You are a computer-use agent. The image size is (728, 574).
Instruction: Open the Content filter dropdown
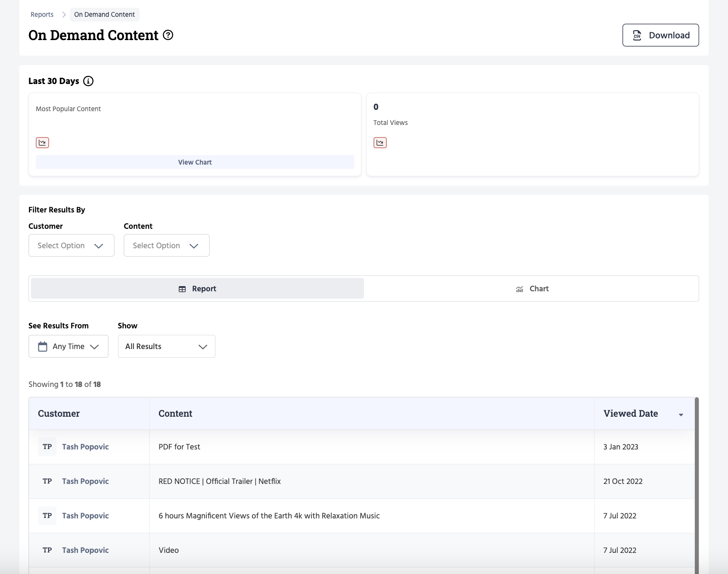[166, 246]
